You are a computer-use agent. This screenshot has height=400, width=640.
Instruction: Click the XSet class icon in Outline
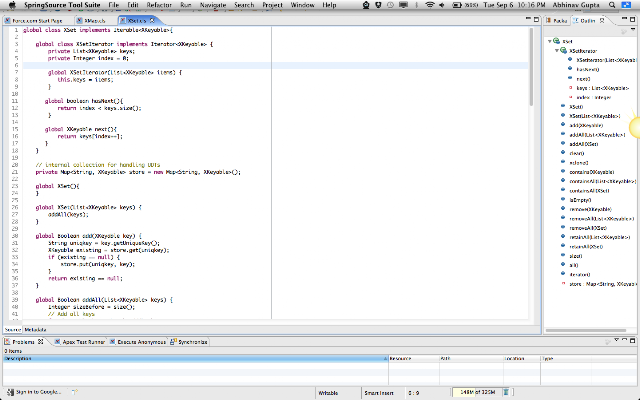pyautogui.click(x=557, y=41)
